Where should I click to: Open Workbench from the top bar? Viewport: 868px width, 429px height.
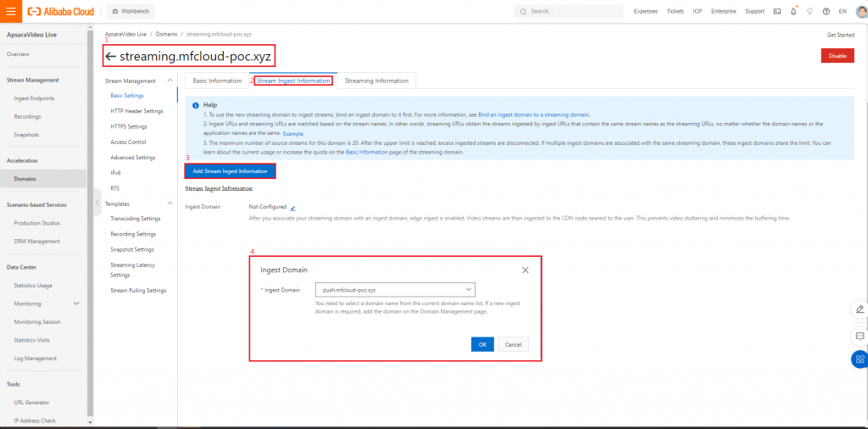pyautogui.click(x=131, y=11)
